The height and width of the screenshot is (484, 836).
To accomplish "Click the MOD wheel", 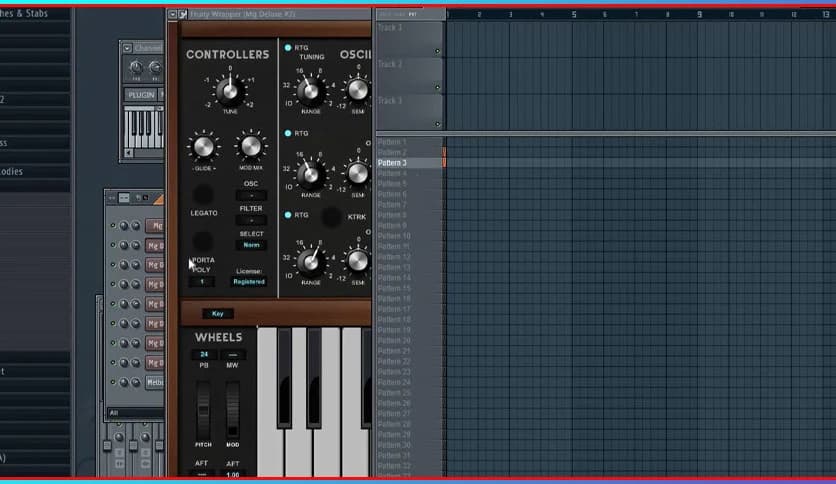I will (232, 410).
